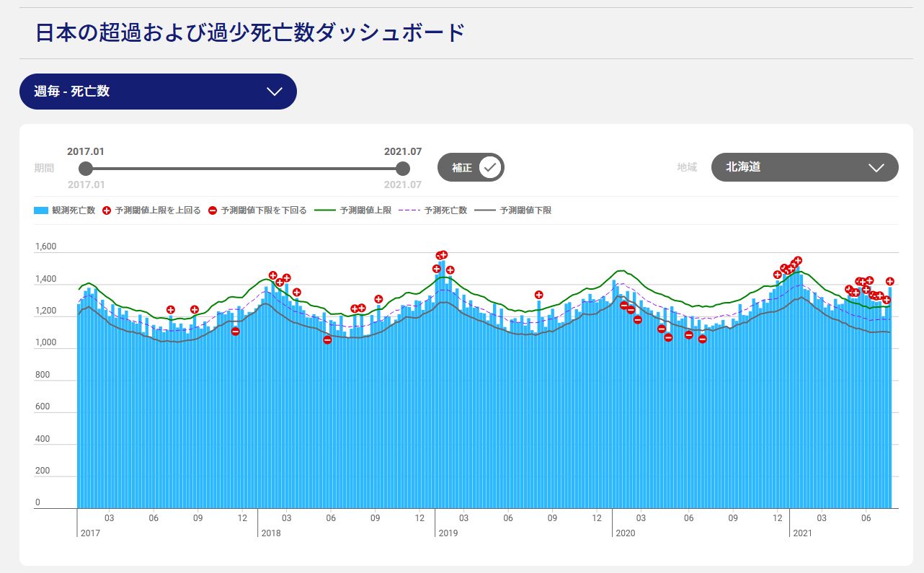Click the 2021 year label on x-axis
This screenshot has width=924, height=573.
click(803, 533)
